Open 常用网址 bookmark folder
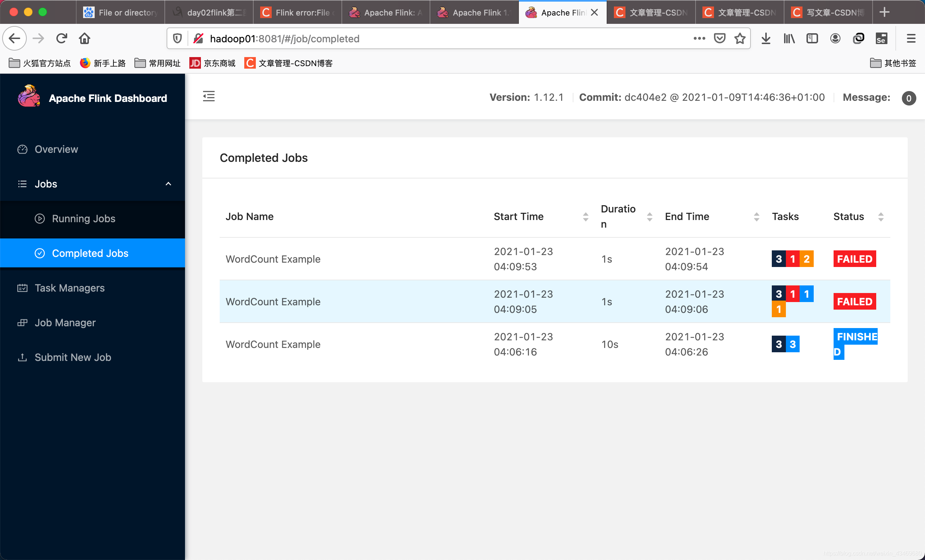 [158, 63]
